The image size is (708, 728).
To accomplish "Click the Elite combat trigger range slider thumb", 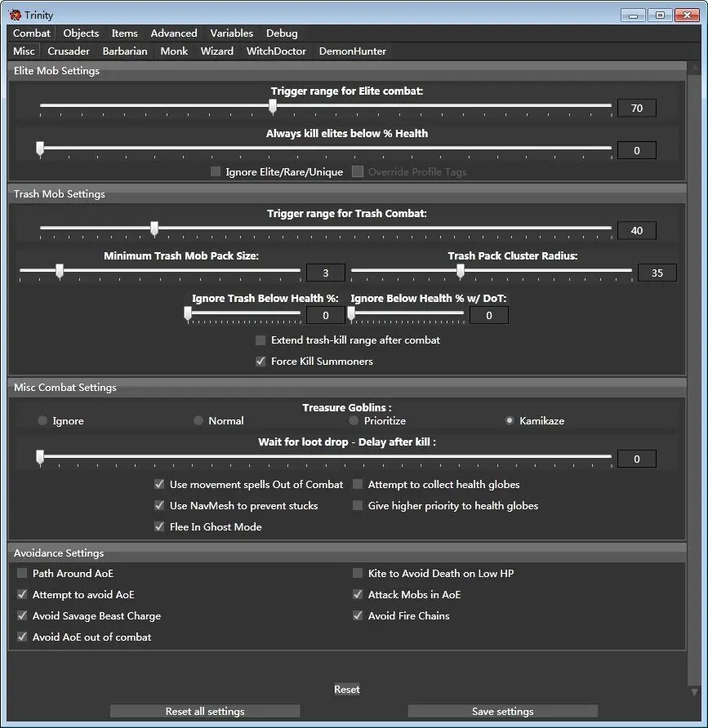I will (273, 106).
